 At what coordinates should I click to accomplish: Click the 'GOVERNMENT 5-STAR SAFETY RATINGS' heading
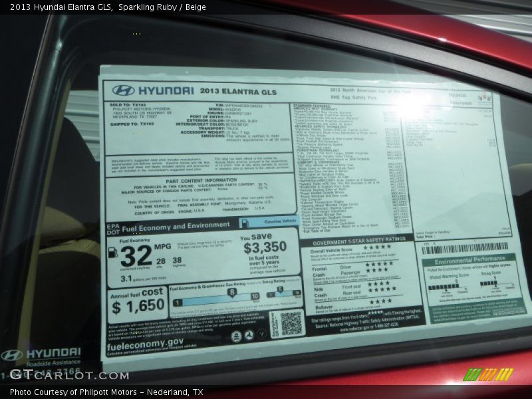click(359, 241)
